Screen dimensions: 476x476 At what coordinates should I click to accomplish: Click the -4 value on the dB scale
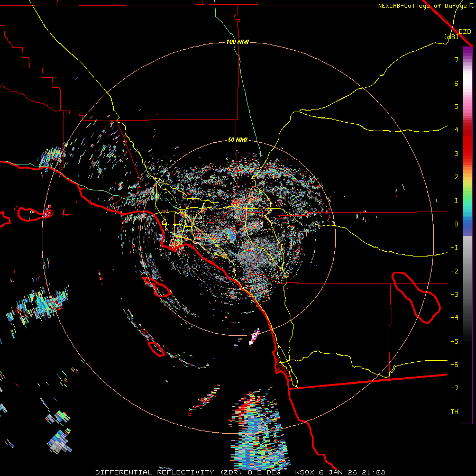point(454,318)
